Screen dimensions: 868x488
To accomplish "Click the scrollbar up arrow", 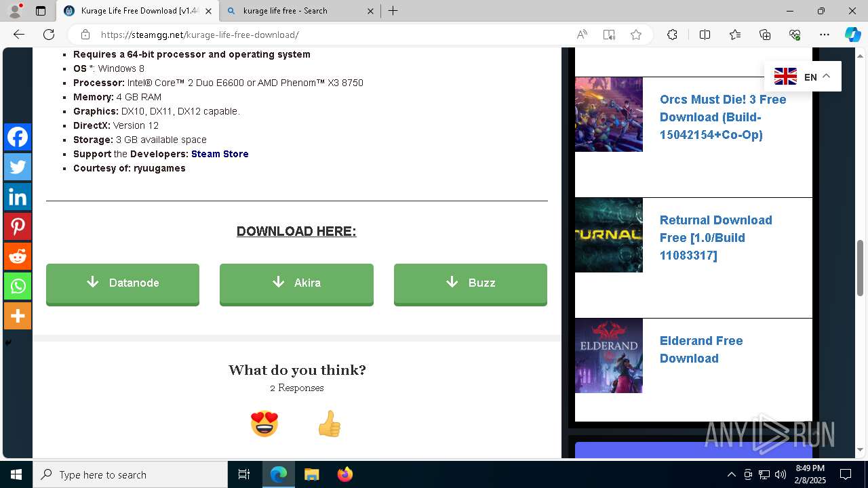I will coord(861,55).
